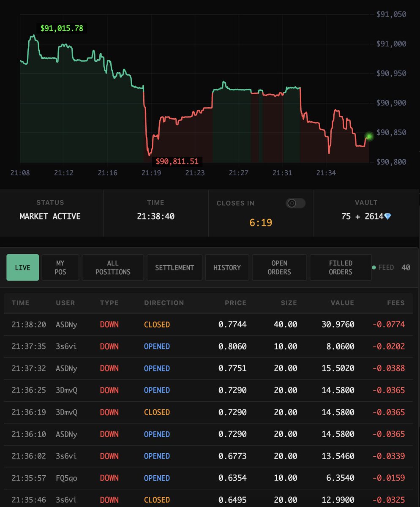Click the Time column header
The height and width of the screenshot is (507, 420).
[x=21, y=303]
